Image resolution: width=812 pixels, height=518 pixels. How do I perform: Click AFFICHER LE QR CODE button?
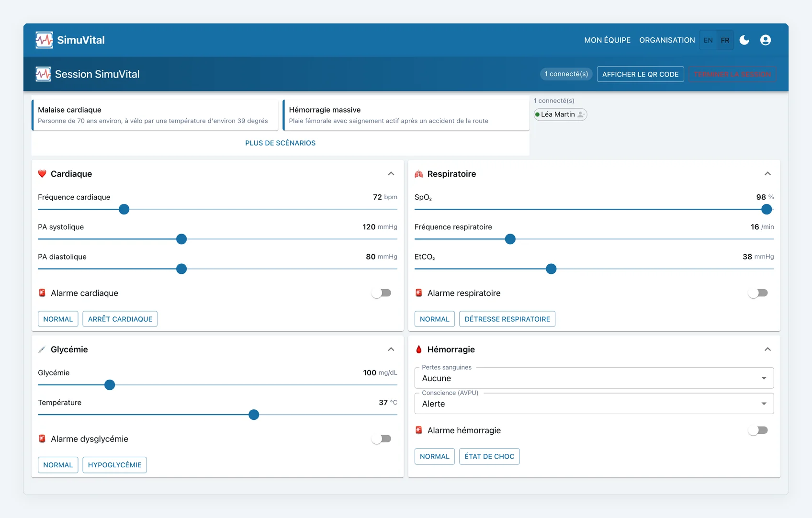pos(640,74)
